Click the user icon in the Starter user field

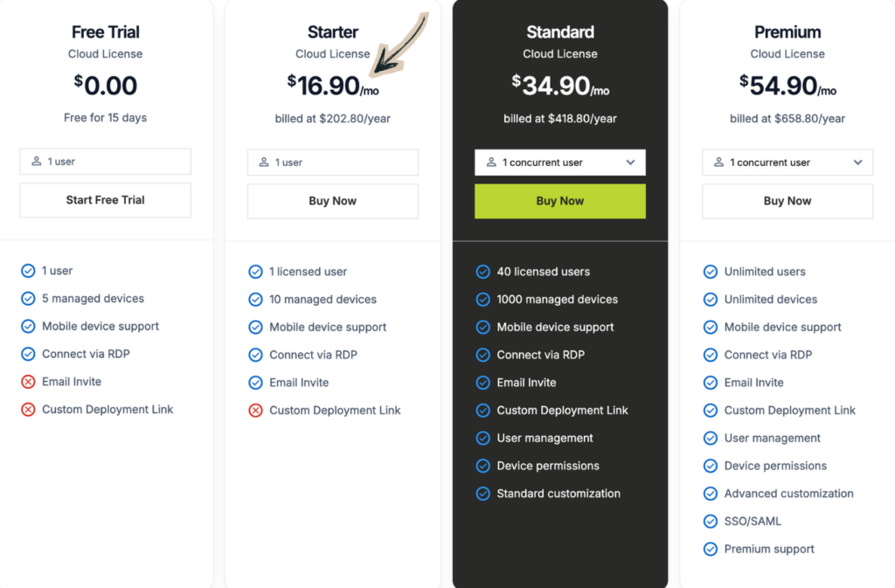click(x=263, y=162)
